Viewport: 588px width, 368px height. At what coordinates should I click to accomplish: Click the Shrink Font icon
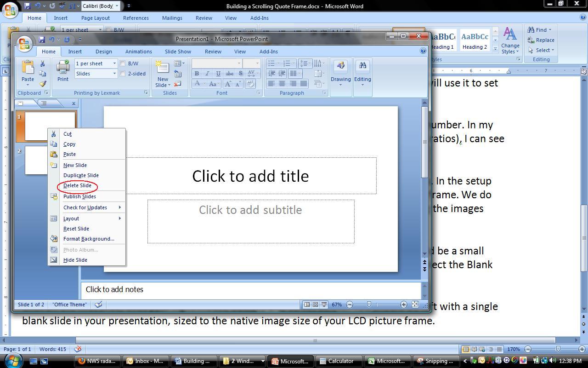[238, 84]
